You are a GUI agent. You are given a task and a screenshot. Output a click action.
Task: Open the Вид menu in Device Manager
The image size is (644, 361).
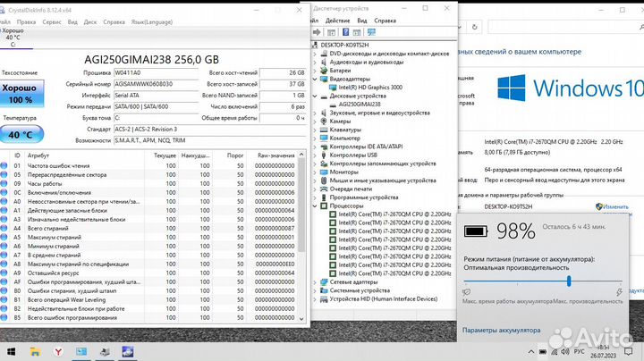(362, 21)
